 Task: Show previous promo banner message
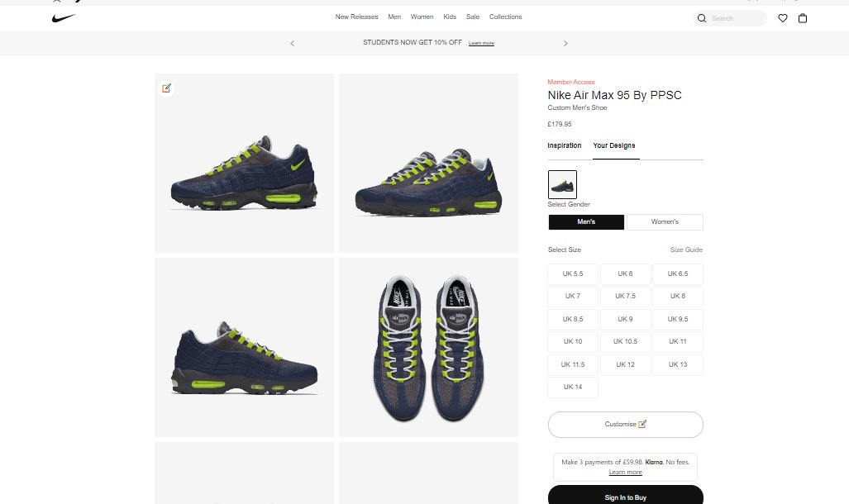pos(293,43)
